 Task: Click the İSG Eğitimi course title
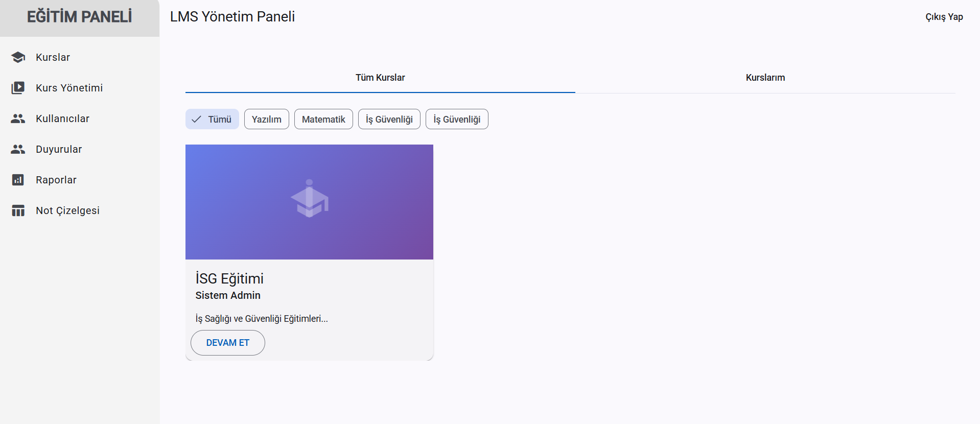[229, 278]
